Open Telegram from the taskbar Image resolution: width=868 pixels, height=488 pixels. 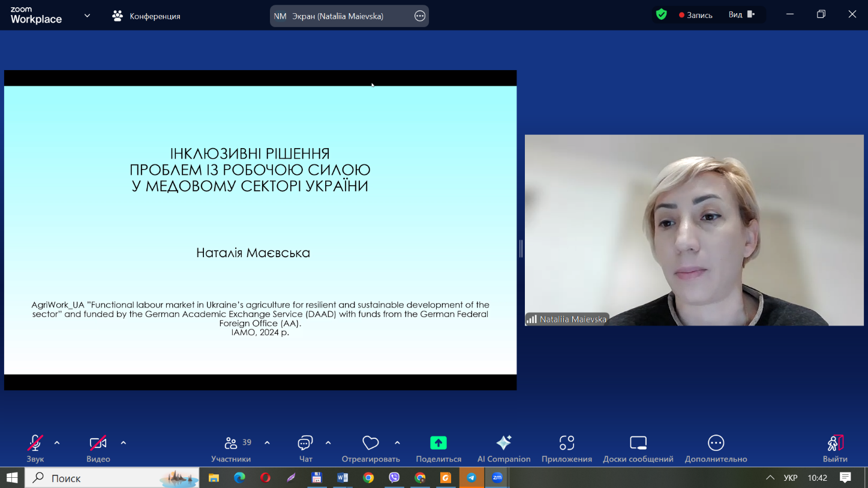(x=471, y=478)
